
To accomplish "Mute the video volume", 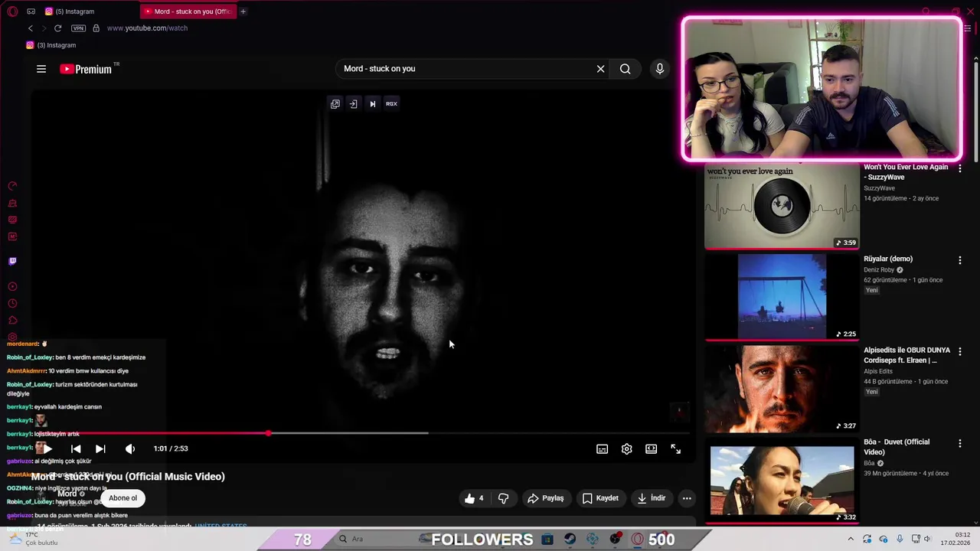I will tap(130, 449).
